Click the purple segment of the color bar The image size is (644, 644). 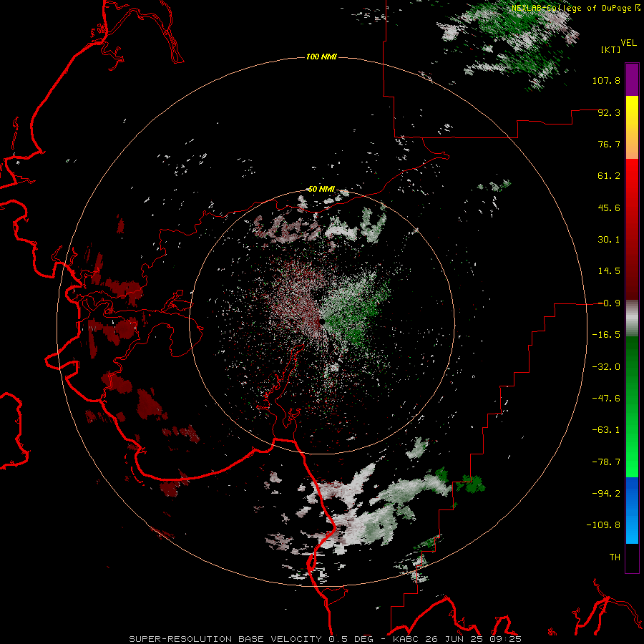pyautogui.click(x=632, y=80)
